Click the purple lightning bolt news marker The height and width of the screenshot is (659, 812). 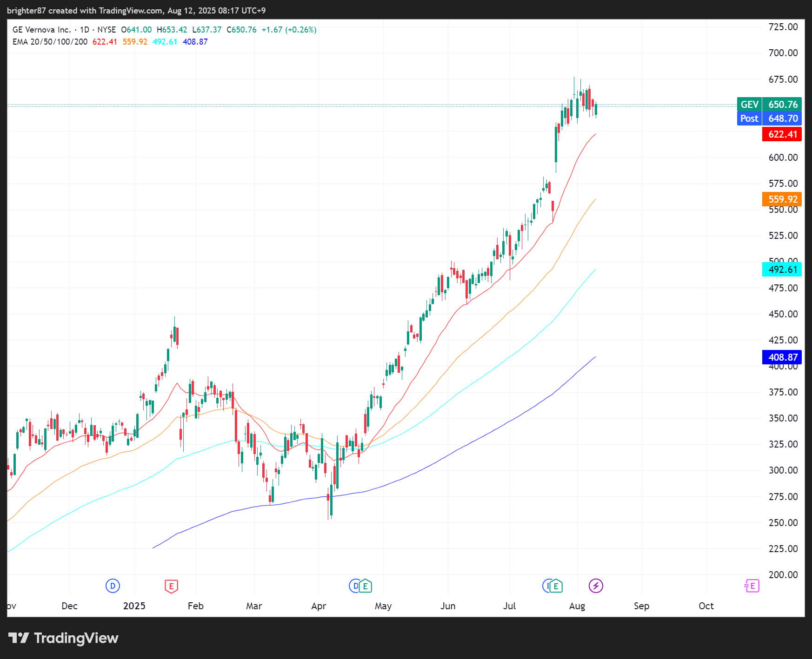coord(596,586)
